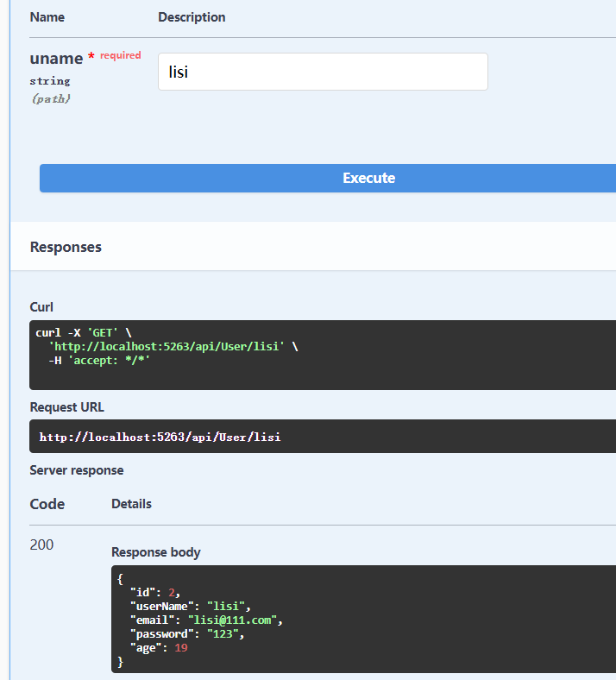The width and height of the screenshot is (616, 680).
Task: Select the 200 status code
Action: click(x=41, y=545)
